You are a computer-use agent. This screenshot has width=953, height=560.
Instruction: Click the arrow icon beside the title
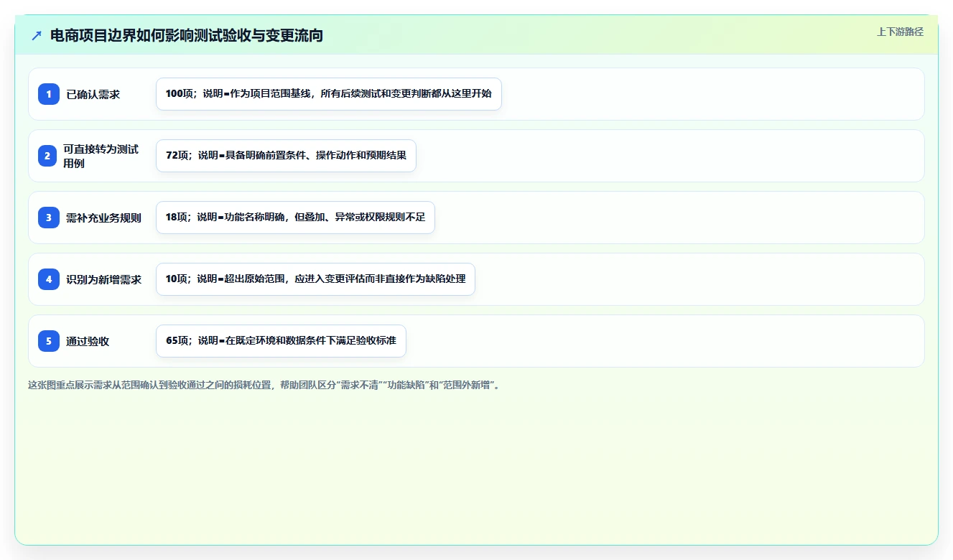coord(37,35)
